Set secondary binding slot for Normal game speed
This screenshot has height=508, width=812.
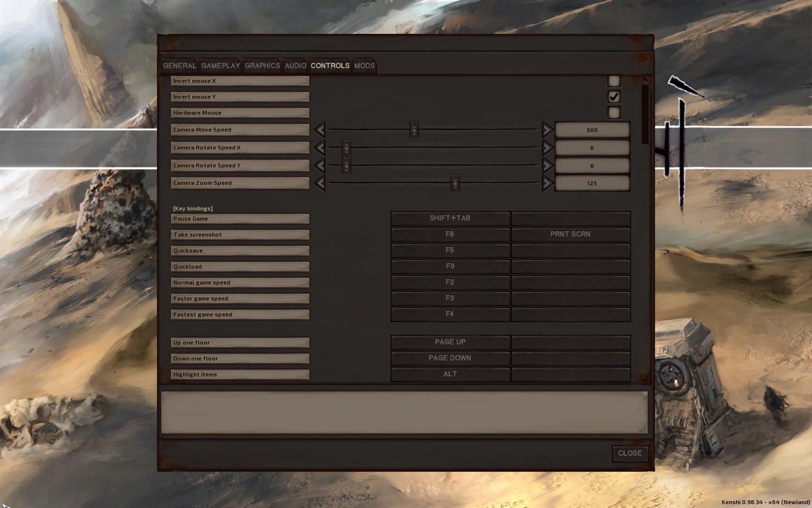tap(571, 282)
